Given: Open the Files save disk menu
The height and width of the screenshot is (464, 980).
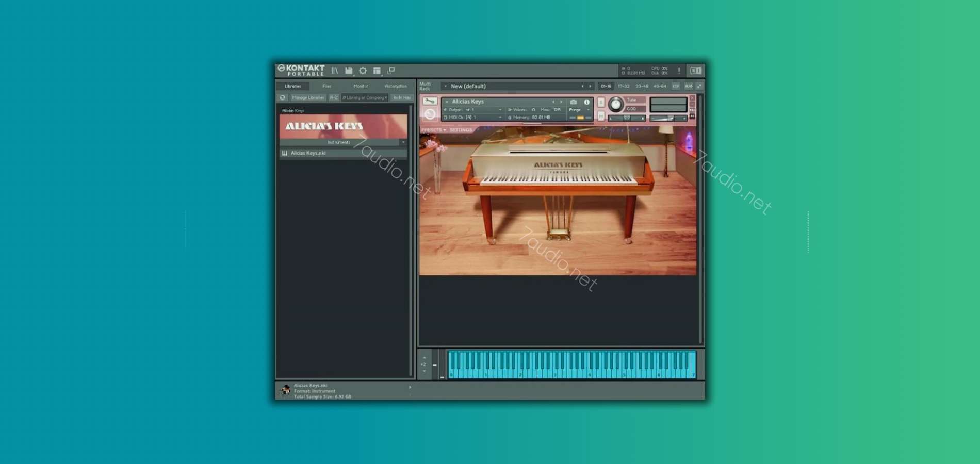Looking at the screenshot, I should point(349,71).
